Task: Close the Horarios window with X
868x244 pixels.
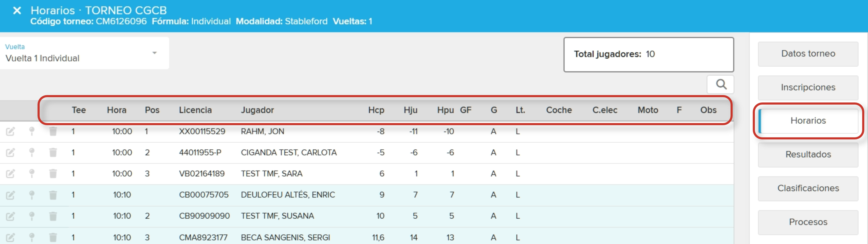Action: point(17,11)
